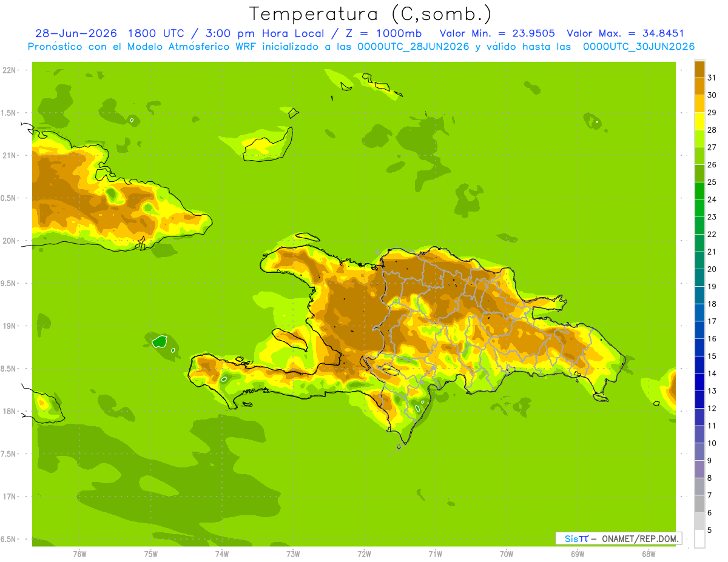Screen dimensions: 728x562
Task: Select the "Z = 1000mb" level label
Action: pos(383,33)
